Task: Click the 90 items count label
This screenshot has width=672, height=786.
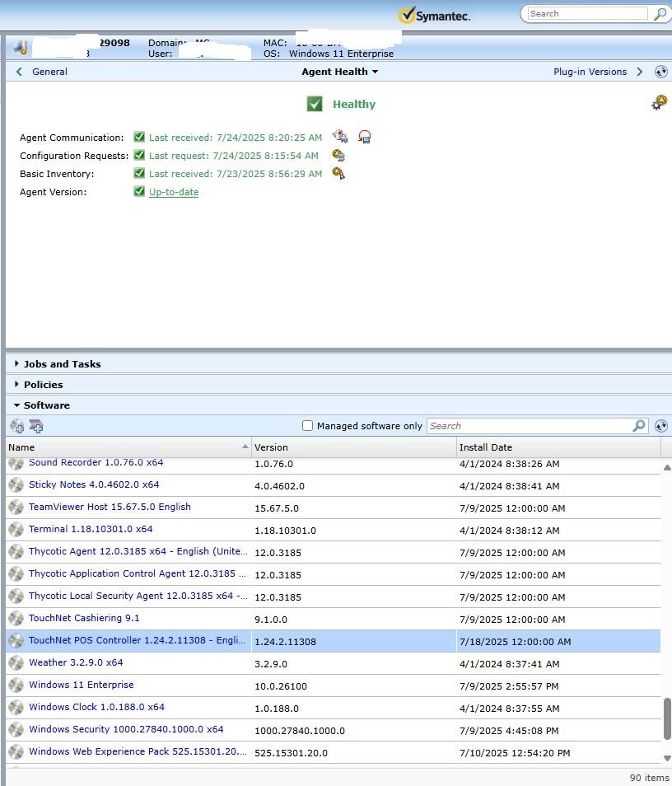Action: point(649,778)
